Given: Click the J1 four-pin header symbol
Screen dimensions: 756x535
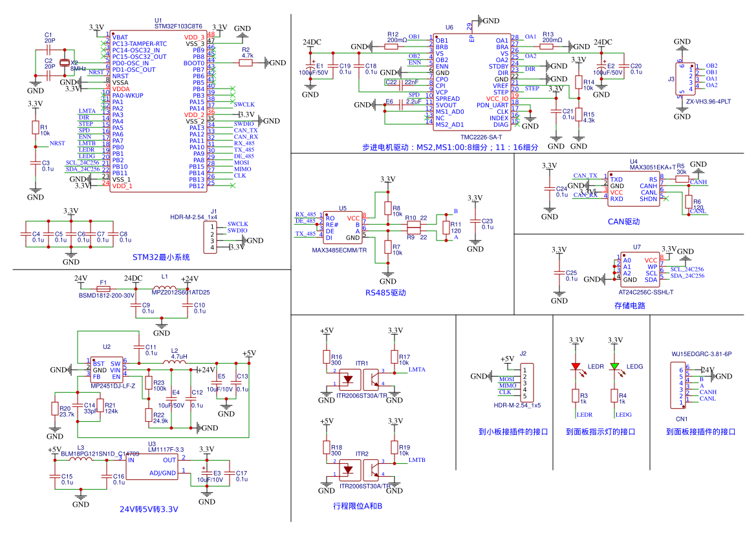Looking at the screenshot, I should (211, 237).
